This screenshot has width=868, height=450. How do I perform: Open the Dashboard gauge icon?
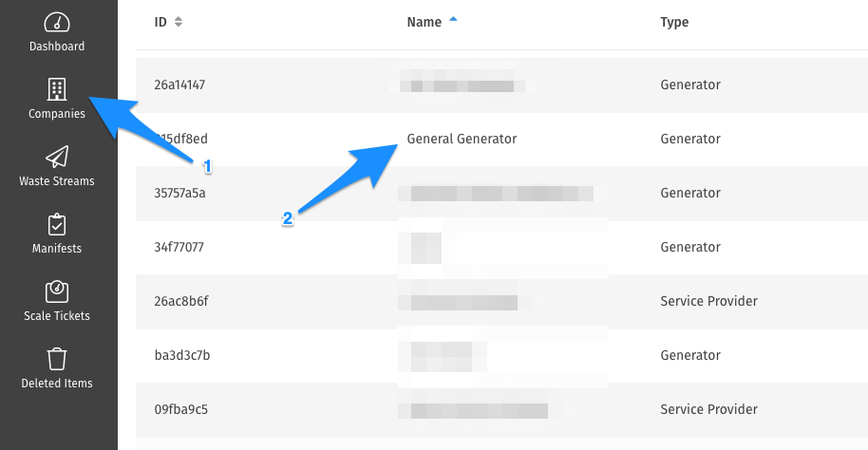pos(56,23)
